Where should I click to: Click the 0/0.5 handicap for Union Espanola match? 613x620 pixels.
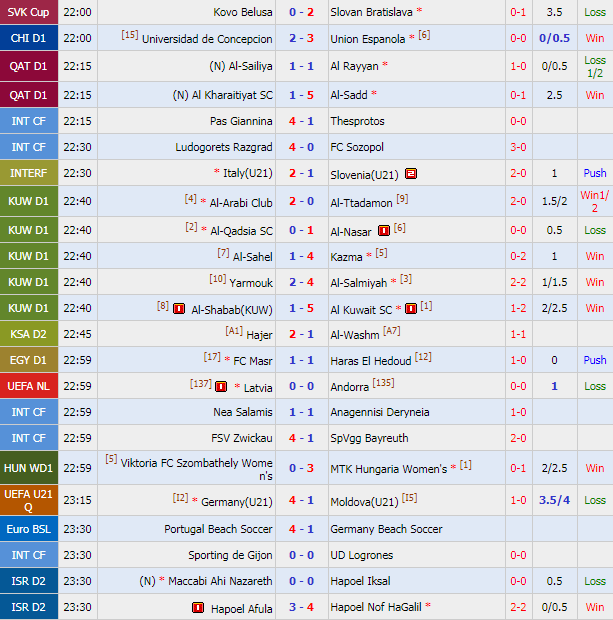coord(554,38)
